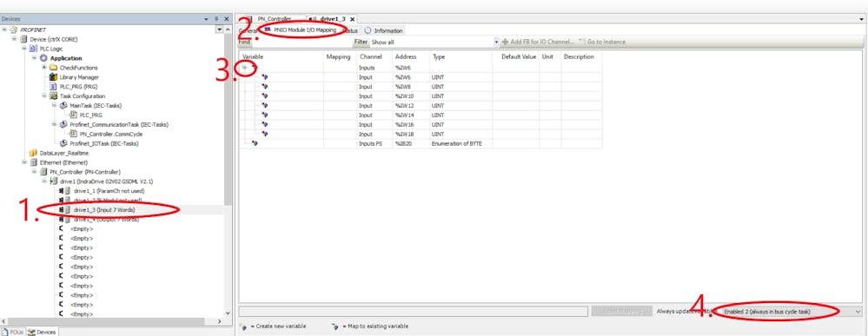Select PLC_PRG under MainTask

[90, 115]
